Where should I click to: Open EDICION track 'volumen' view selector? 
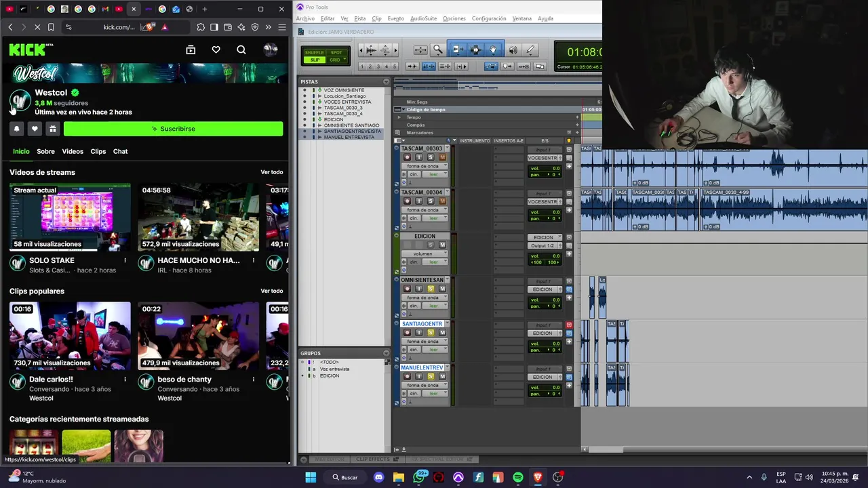(x=424, y=253)
